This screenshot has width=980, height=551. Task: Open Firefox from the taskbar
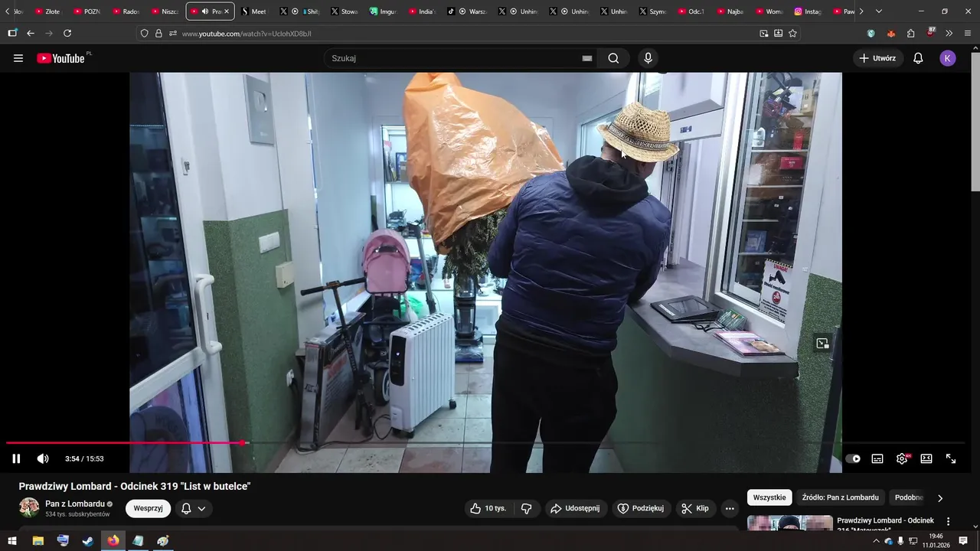click(113, 541)
